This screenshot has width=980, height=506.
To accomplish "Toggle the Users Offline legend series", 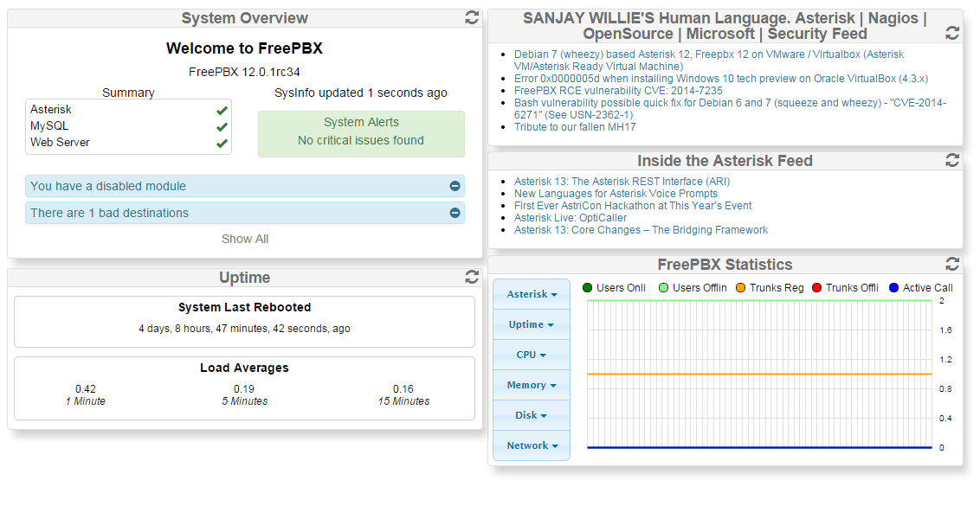I will (x=693, y=287).
